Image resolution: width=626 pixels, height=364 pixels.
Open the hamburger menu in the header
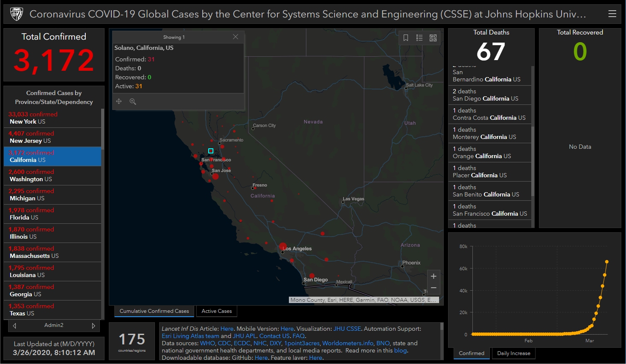coord(612,14)
